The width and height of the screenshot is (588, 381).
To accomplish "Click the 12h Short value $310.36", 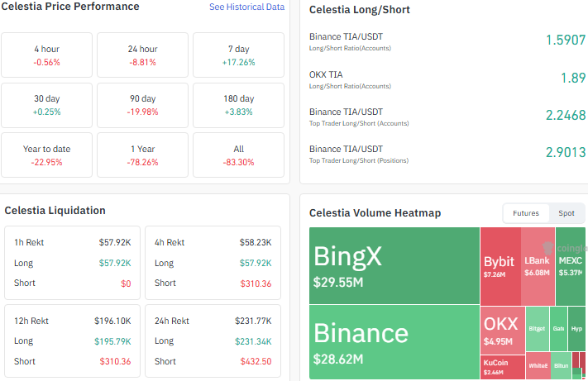I will 115,361.
